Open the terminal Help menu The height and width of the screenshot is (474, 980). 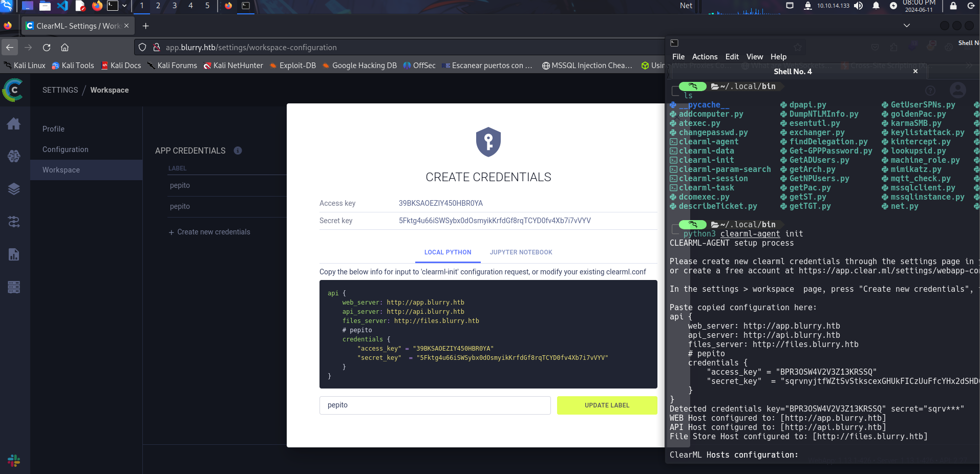(x=778, y=57)
